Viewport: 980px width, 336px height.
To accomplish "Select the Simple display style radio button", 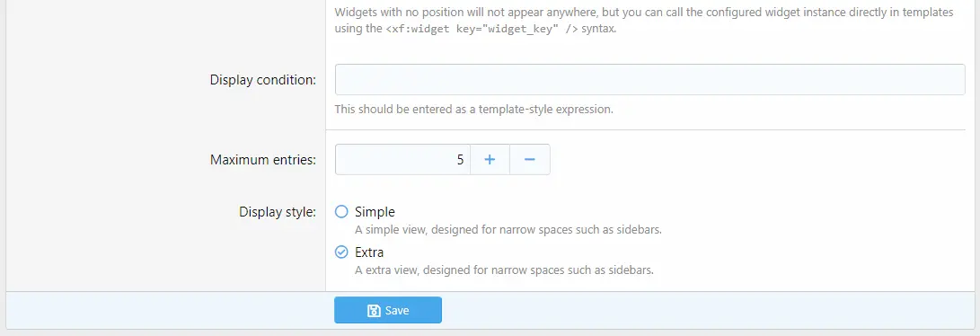I will click(x=341, y=212).
